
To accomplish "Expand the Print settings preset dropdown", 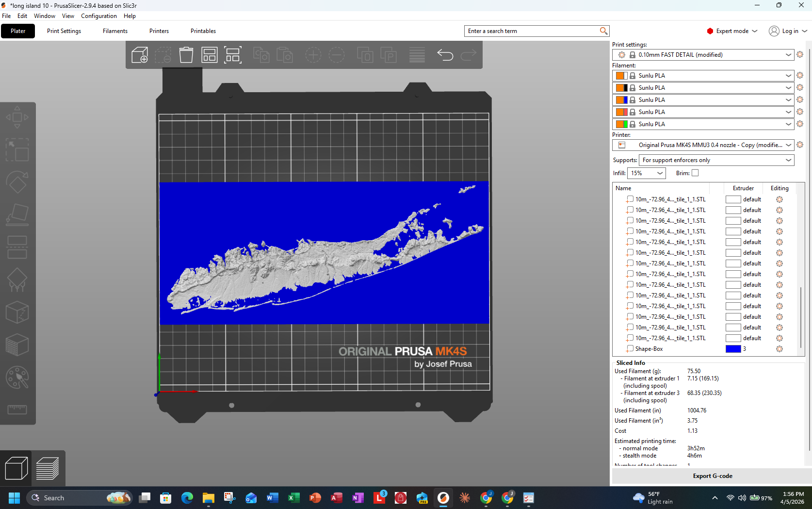I will (x=788, y=55).
